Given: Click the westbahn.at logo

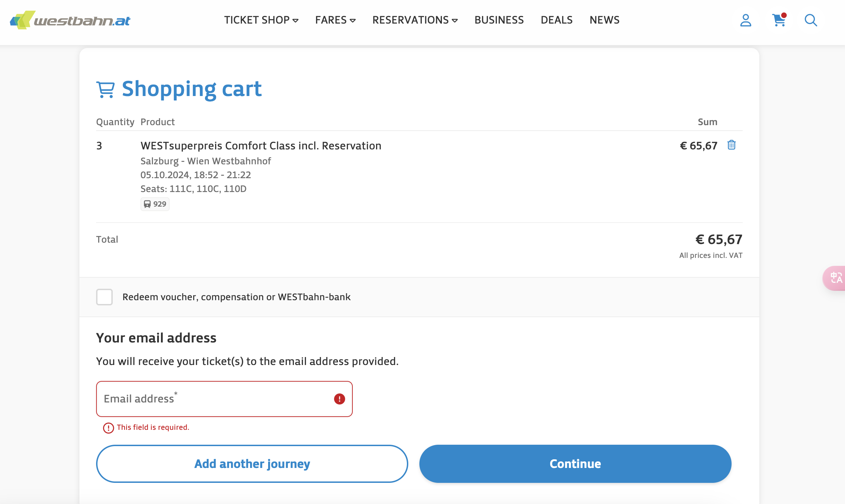Looking at the screenshot, I should pyautogui.click(x=70, y=20).
